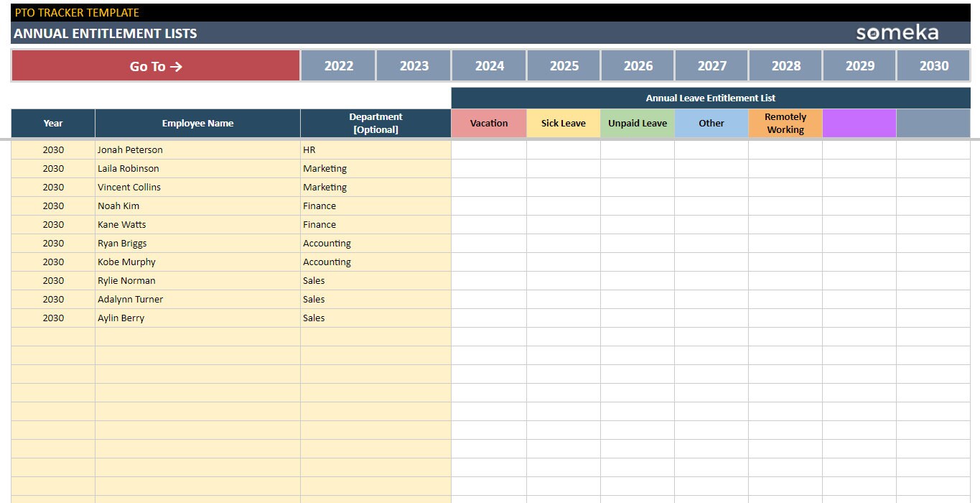Click the 2030 year cell for Aylin Berry

point(53,318)
